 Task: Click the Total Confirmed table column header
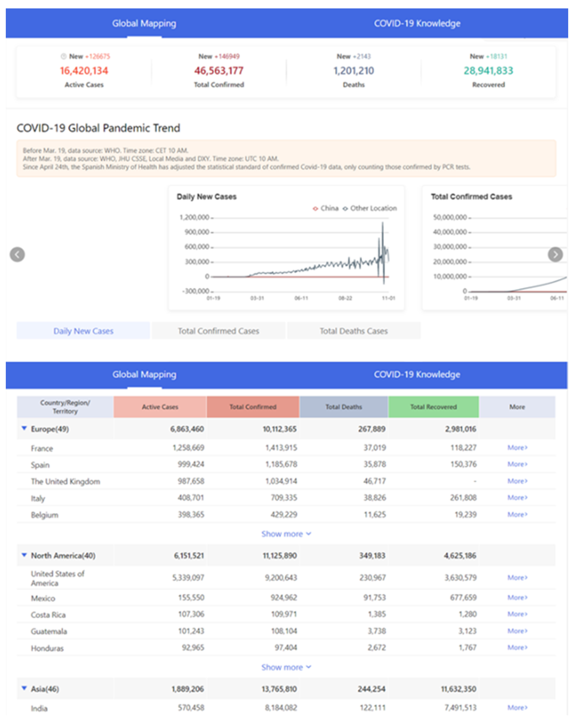(253, 407)
